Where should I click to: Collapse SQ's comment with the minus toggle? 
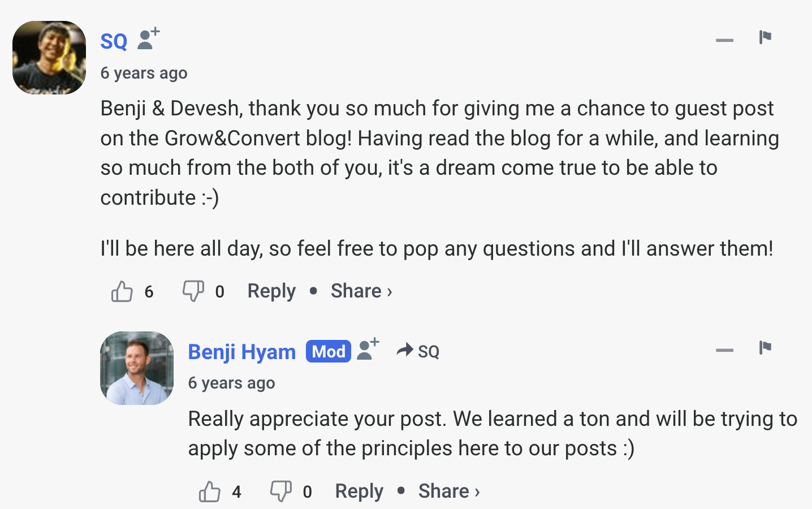pyautogui.click(x=724, y=41)
